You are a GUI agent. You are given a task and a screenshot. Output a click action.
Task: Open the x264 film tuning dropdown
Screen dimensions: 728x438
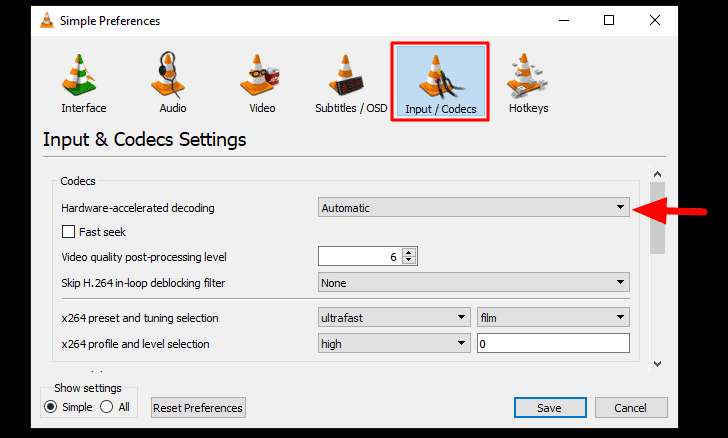coord(553,317)
